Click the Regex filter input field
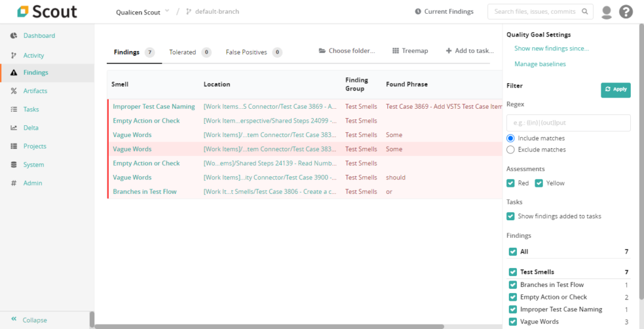Screen dimensions: 644x329 tap(568, 123)
